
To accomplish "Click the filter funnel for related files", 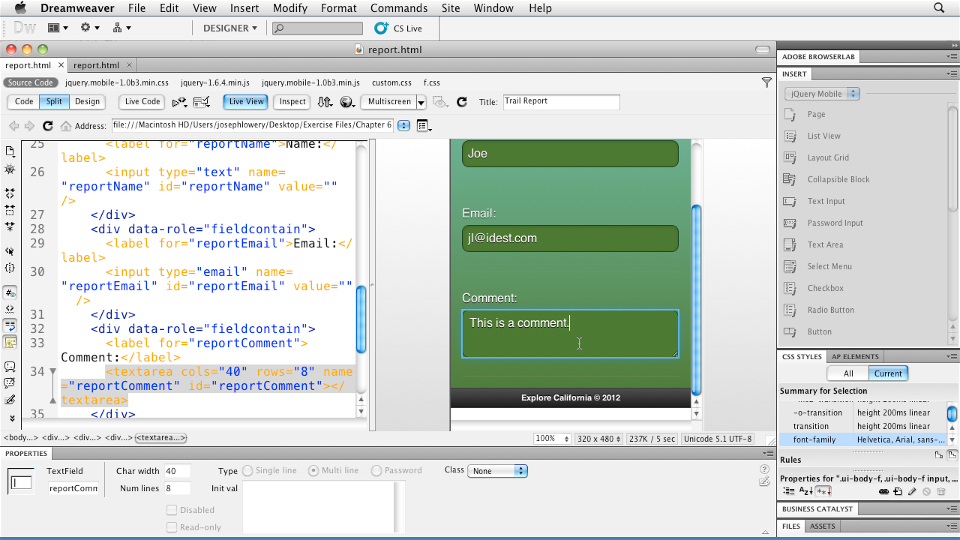I will click(x=767, y=82).
